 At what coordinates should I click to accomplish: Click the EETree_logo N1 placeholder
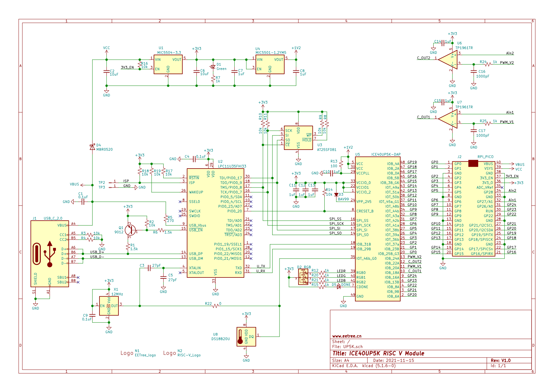(138, 353)
